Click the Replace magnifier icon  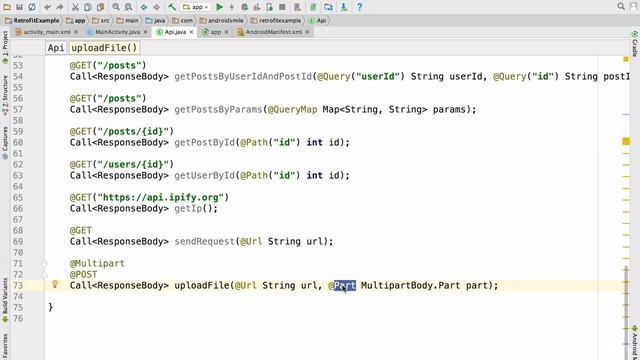[128, 7]
